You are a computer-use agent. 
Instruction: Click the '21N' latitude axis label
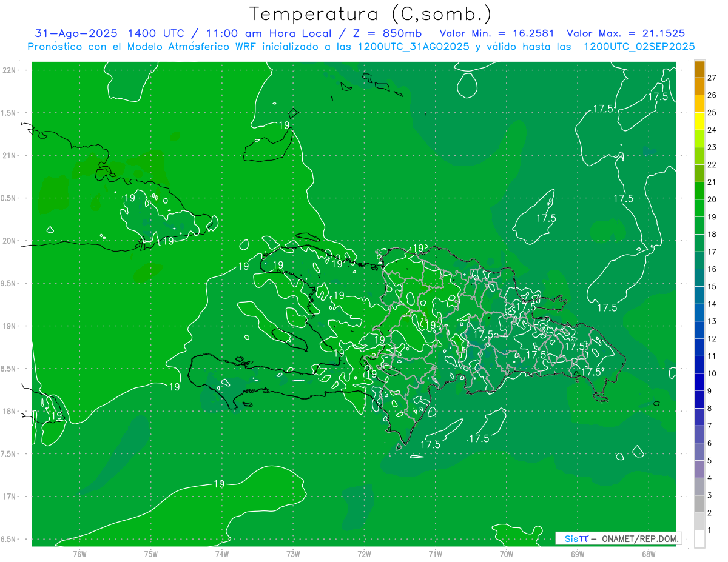(10, 155)
